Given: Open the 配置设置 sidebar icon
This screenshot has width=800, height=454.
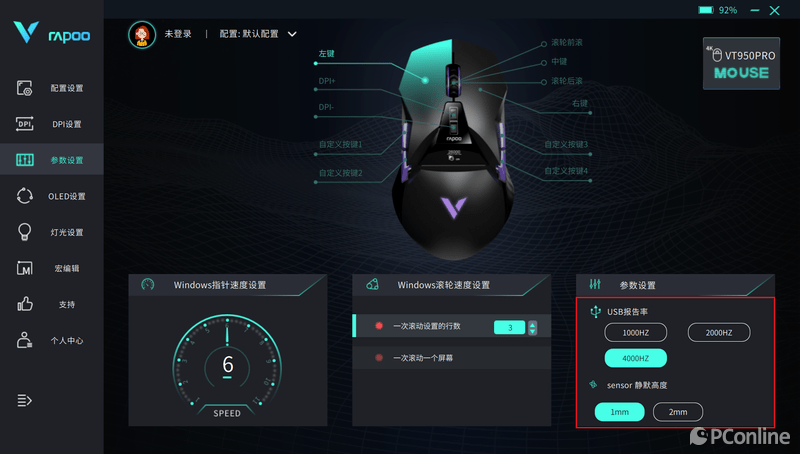Looking at the screenshot, I should pos(24,88).
